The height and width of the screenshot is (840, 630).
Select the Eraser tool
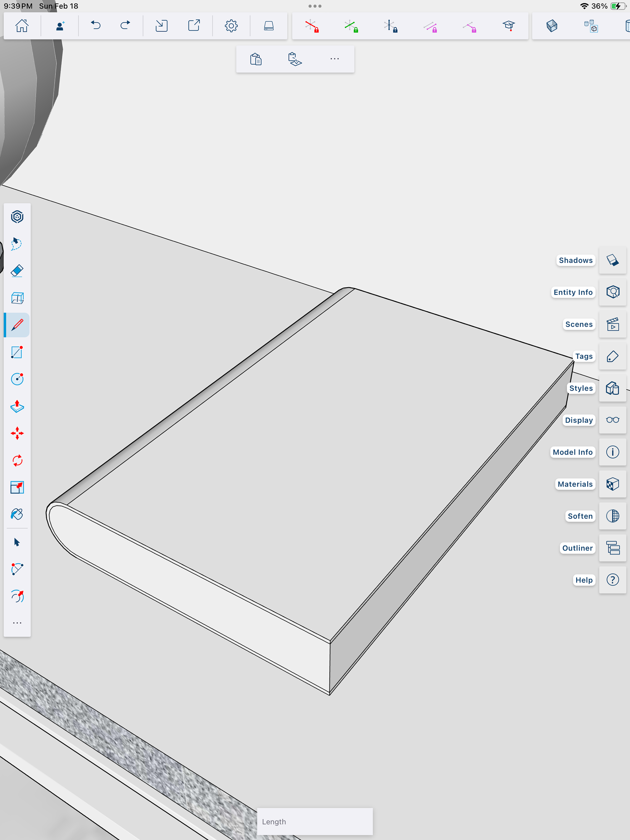(x=17, y=271)
